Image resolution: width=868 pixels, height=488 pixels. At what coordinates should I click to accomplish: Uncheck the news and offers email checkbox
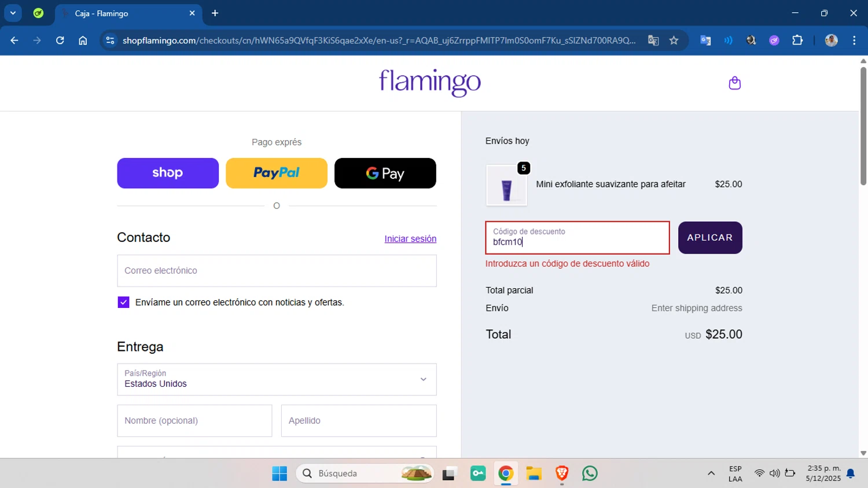click(x=123, y=302)
